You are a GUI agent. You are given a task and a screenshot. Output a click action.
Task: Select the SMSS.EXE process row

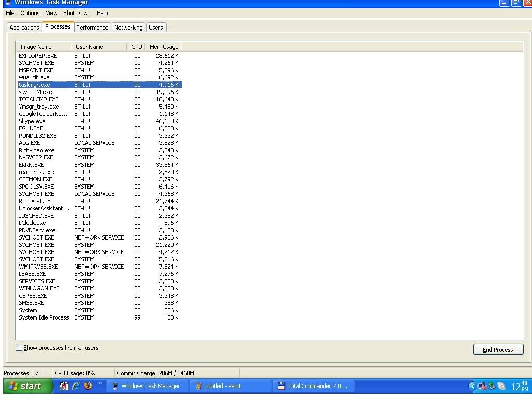tap(100, 303)
